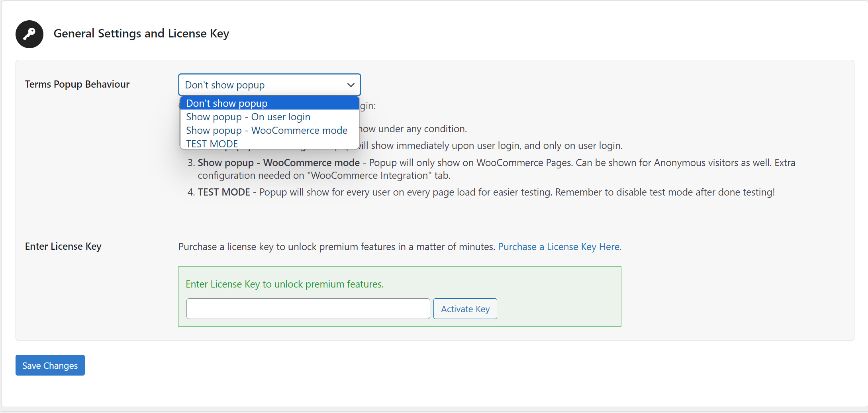Click the green "Enter License Key to unlock premium features" text
Screen dimensions: 868x413
point(285,284)
